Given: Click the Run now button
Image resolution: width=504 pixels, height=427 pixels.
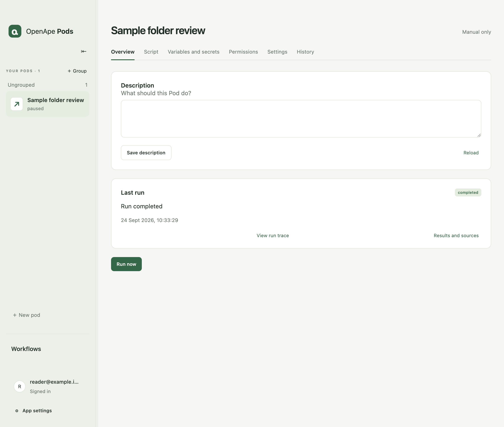Looking at the screenshot, I should (x=126, y=264).
